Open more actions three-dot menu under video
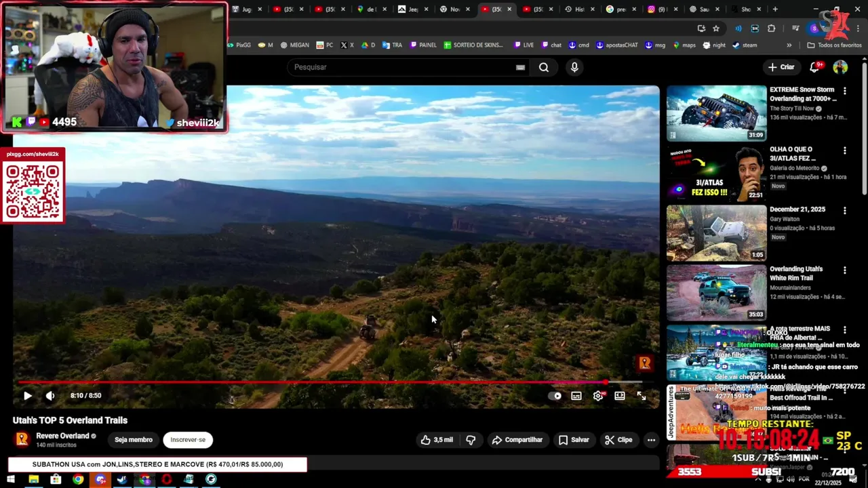 click(x=651, y=440)
